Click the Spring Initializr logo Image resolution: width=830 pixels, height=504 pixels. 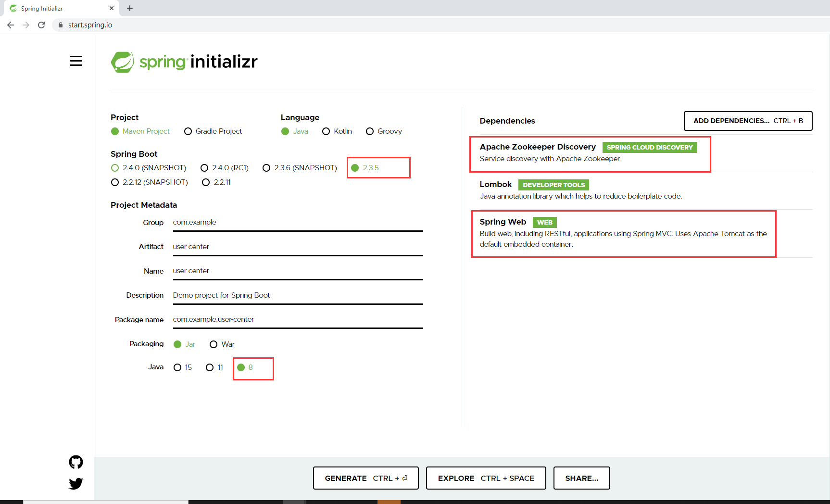[x=184, y=62]
